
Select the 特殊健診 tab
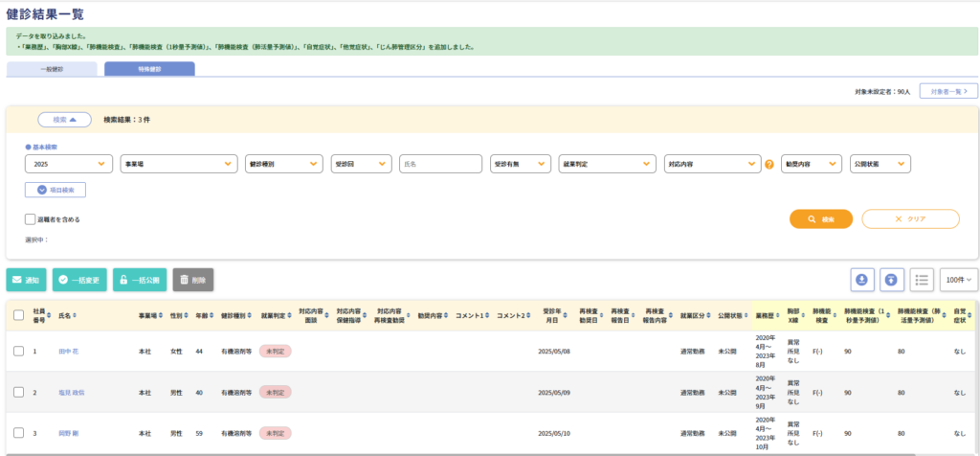pos(149,69)
